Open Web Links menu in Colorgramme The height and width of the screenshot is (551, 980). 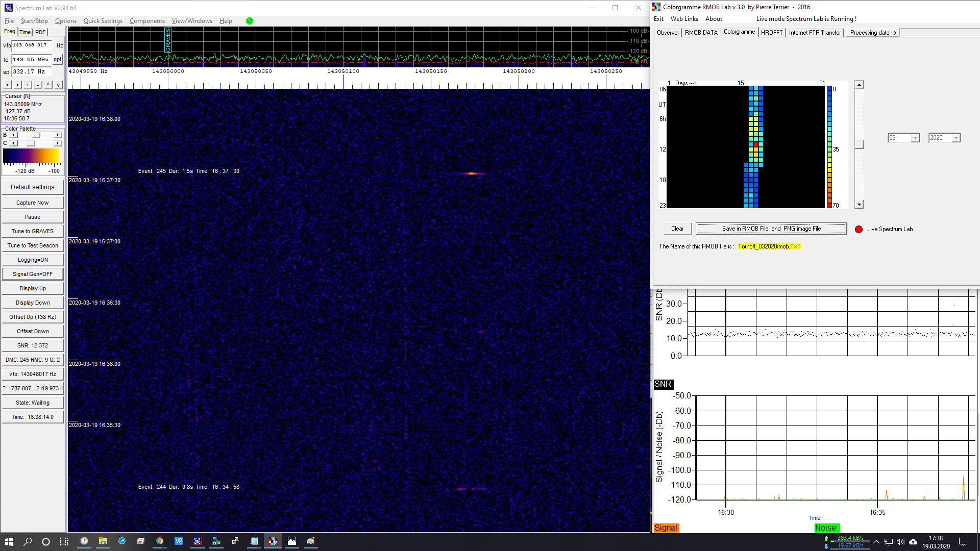(684, 19)
